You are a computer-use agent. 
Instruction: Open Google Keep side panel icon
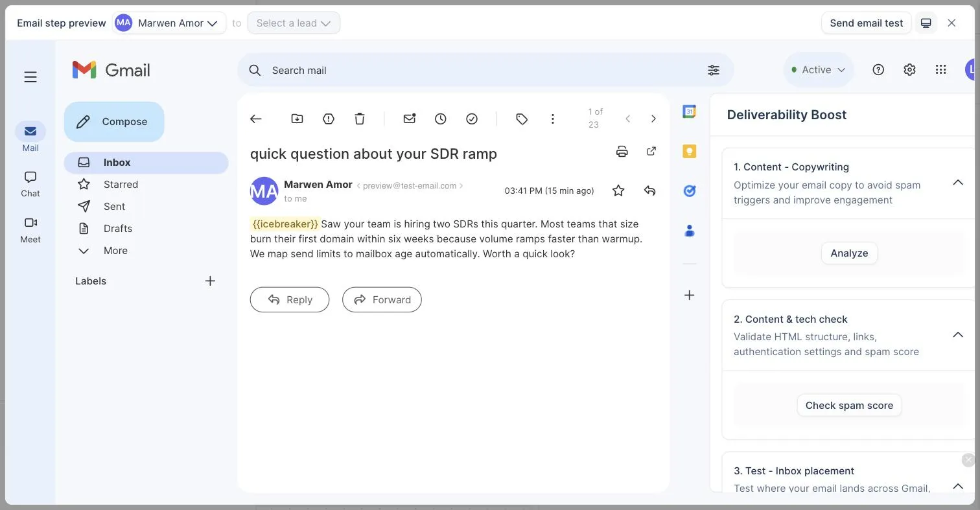coord(690,151)
